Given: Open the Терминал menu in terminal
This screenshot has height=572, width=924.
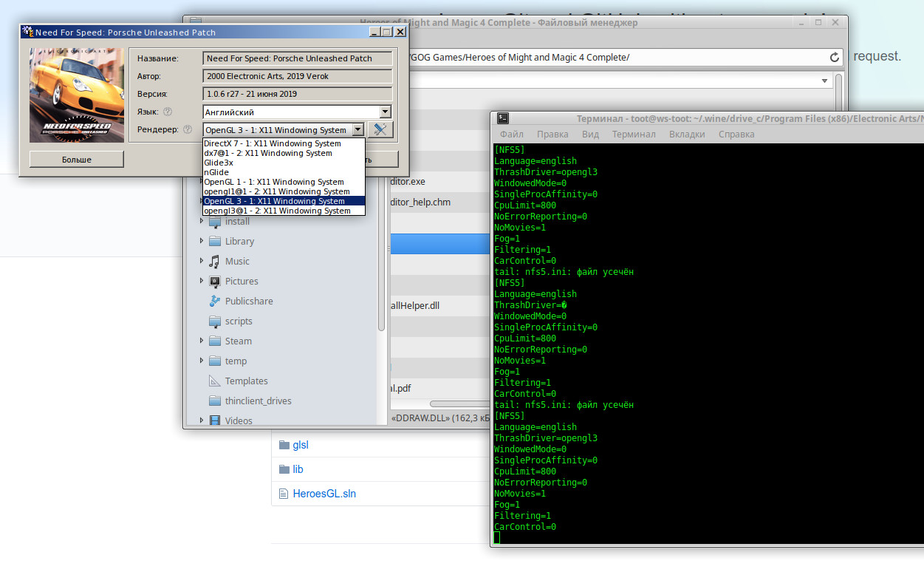Looking at the screenshot, I should pos(633,135).
